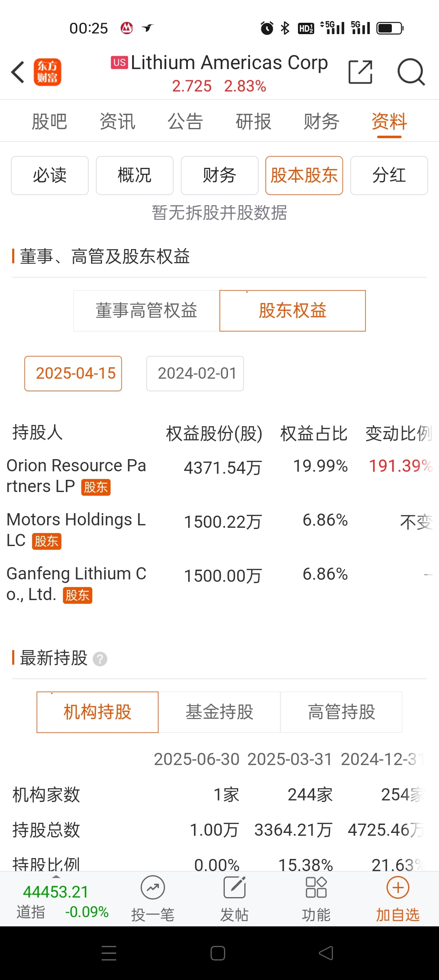Image resolution: width=439 pixels, height=980 pixels.
Task: Tap the 分红 sub-category button
Action: pyautogui.click(x=389, y=176)
